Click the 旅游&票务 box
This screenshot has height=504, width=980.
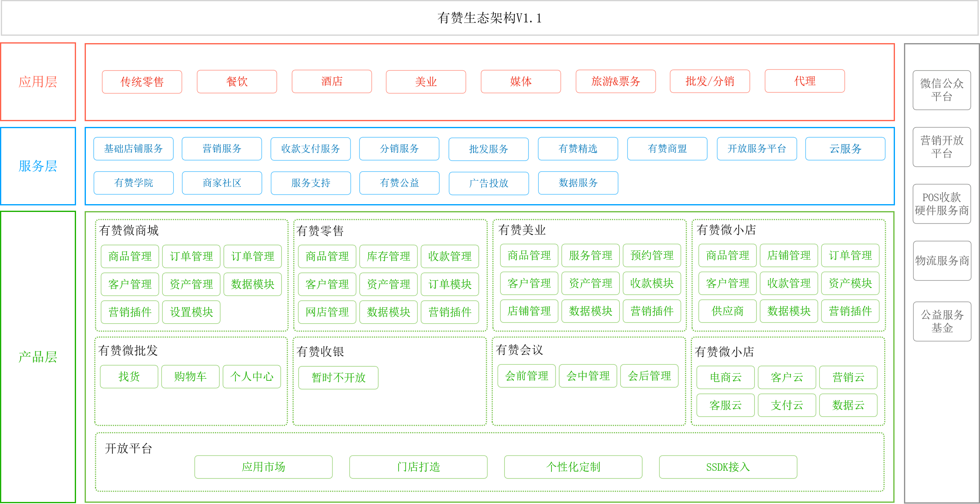pyautogui.click(x=616, y=82)
